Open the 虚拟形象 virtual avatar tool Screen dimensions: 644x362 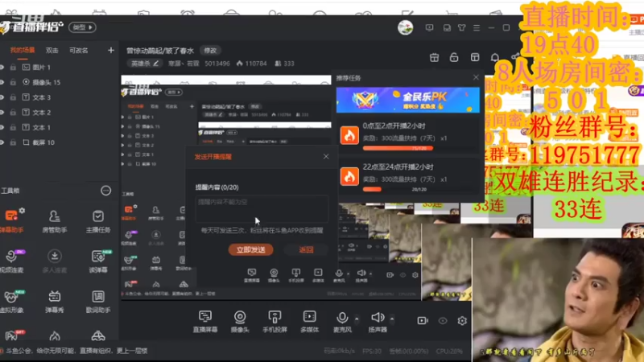[x=11, y=301]
